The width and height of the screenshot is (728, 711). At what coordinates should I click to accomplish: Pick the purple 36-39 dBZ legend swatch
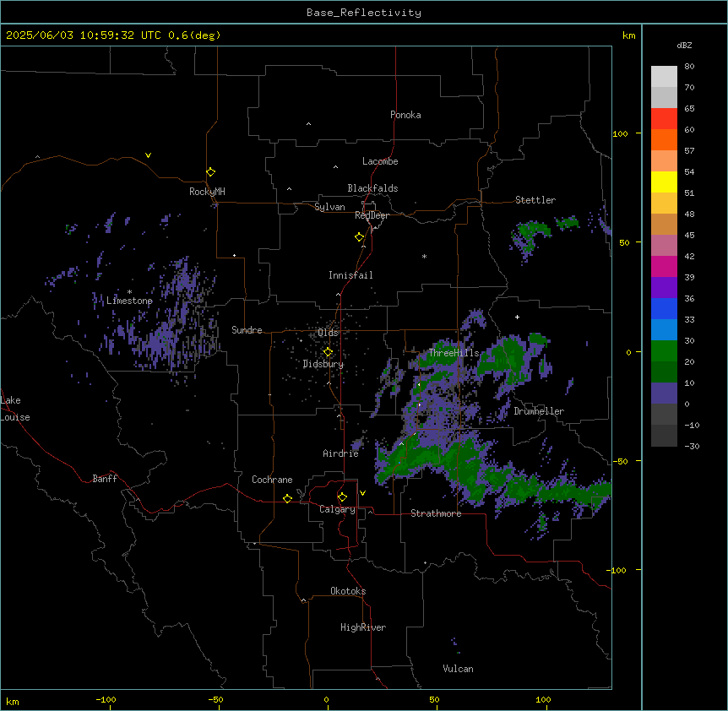[x=664, y=287]
